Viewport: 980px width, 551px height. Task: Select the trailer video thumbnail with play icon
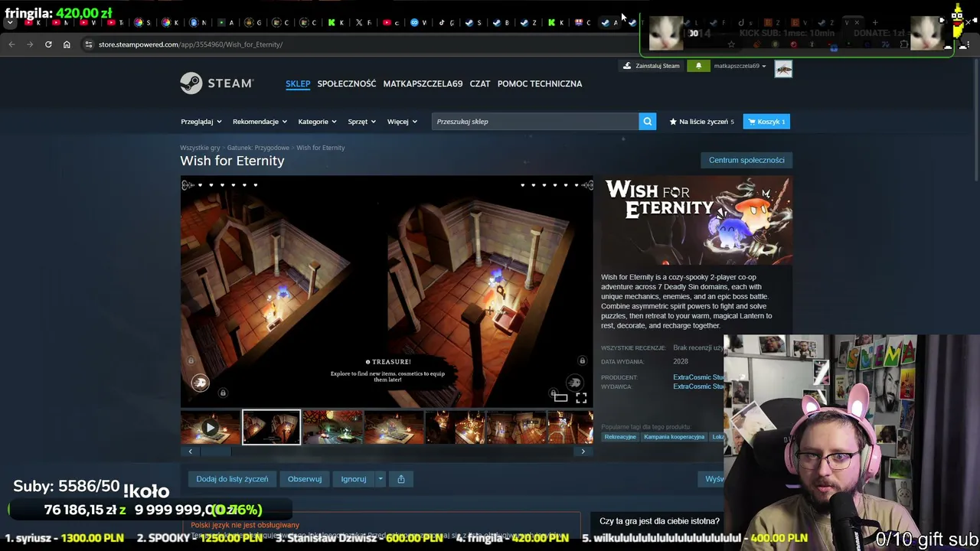click(211, 428)
